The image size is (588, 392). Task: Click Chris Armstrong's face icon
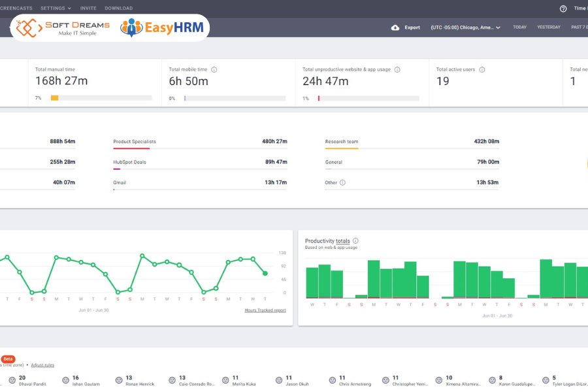(x=332, y=380)
